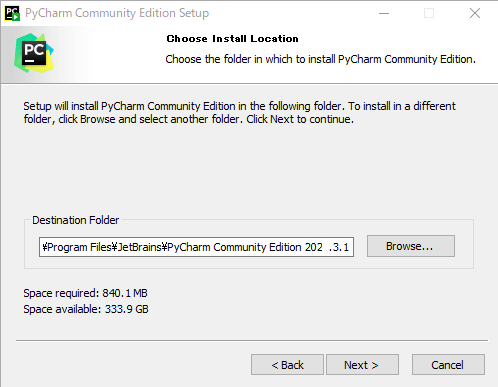The height and width of the screenshot is (387, 498).
Task: Click the separator line above the navigation buttons
Action: pyautogui.click(x=252, y=341)
